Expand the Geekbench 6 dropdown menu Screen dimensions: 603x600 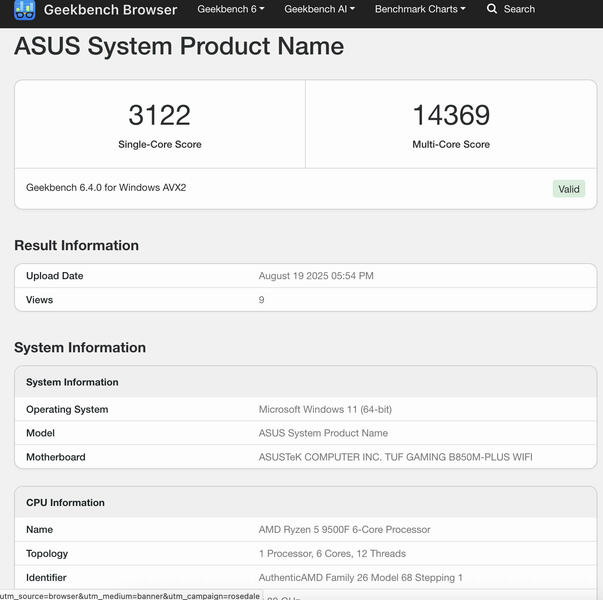(231, 9)
